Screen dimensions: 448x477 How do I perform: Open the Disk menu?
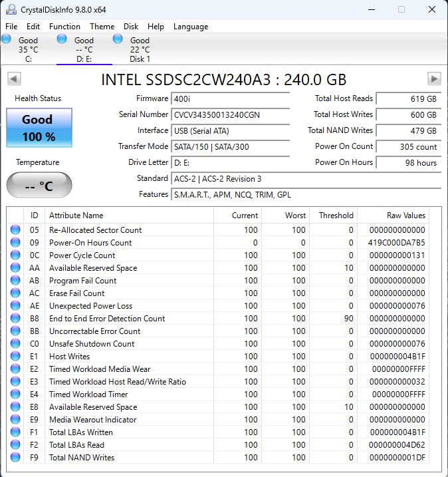(x=131, y=27)
